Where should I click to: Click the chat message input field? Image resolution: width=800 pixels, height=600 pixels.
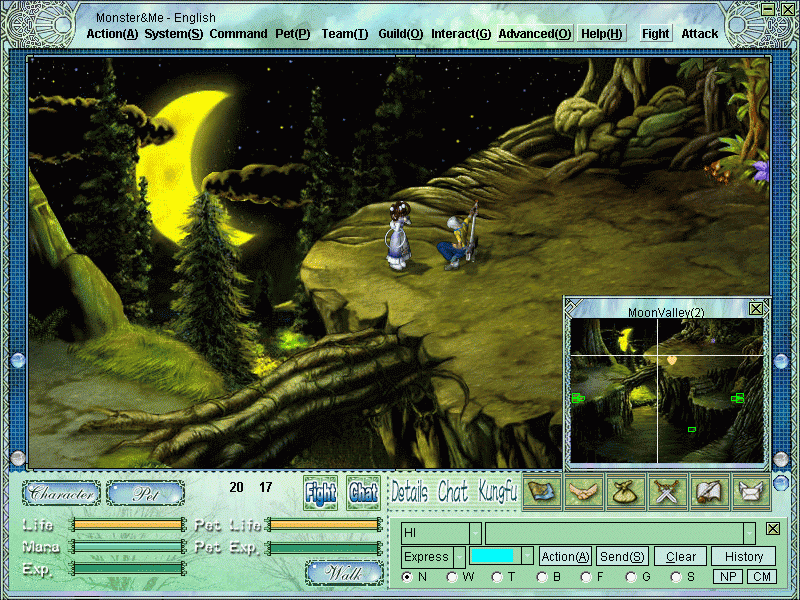point(614,534)
